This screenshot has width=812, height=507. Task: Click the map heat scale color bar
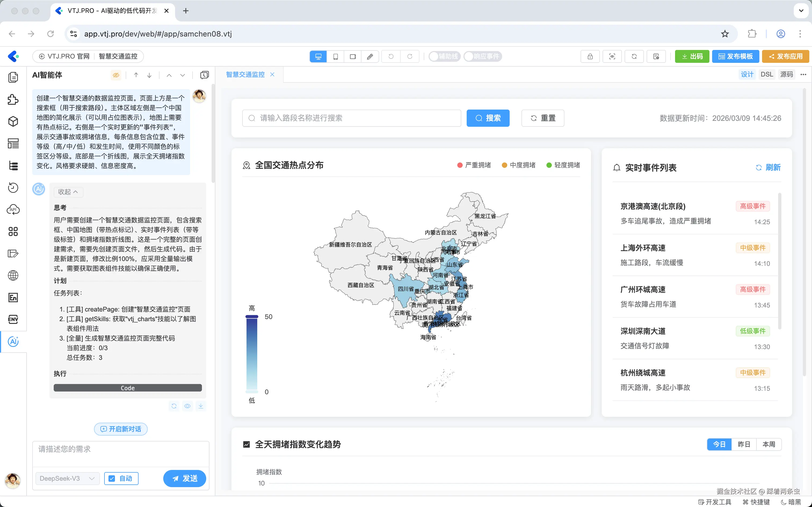coord(251,354)
